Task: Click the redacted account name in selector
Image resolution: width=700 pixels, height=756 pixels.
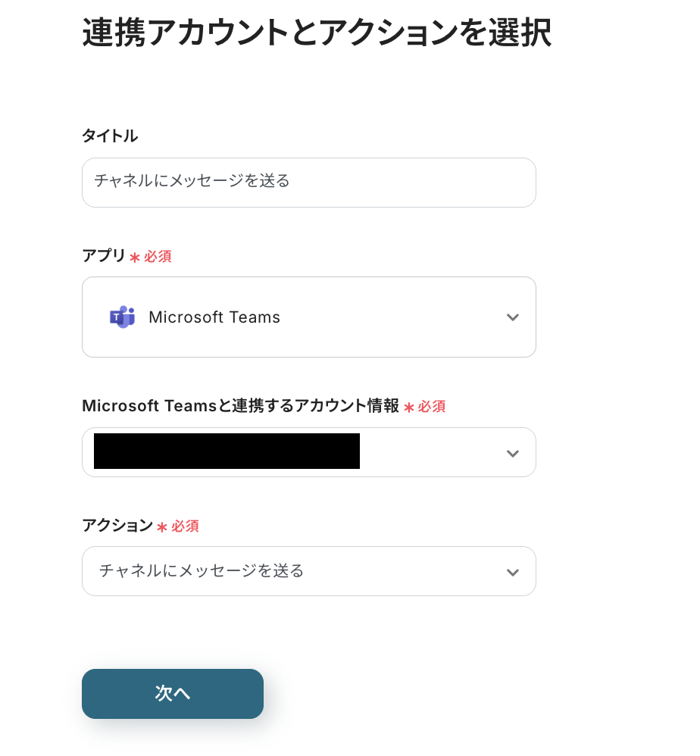Action: click(227, 451)
